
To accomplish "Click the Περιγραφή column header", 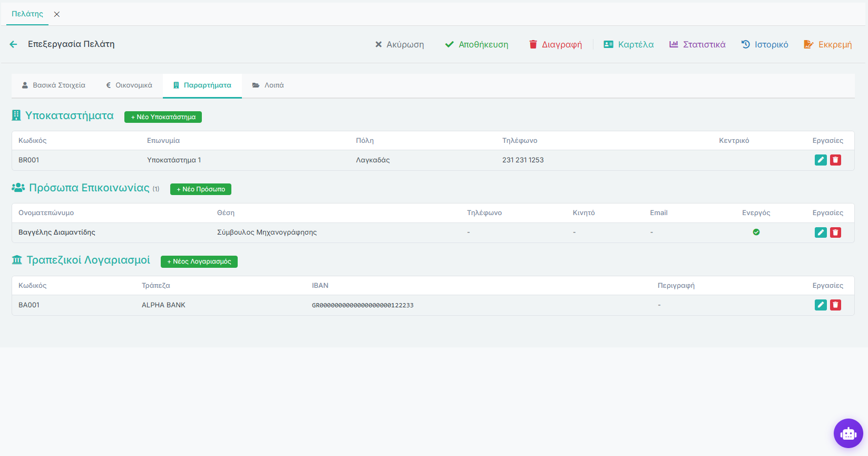I will point(676,286).
